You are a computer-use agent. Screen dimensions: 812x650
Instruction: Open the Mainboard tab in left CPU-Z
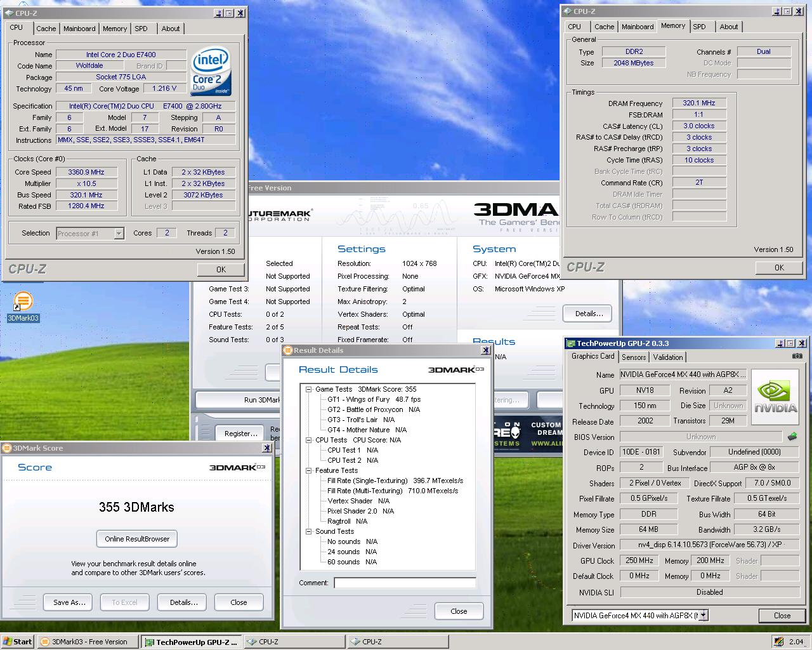79,29
